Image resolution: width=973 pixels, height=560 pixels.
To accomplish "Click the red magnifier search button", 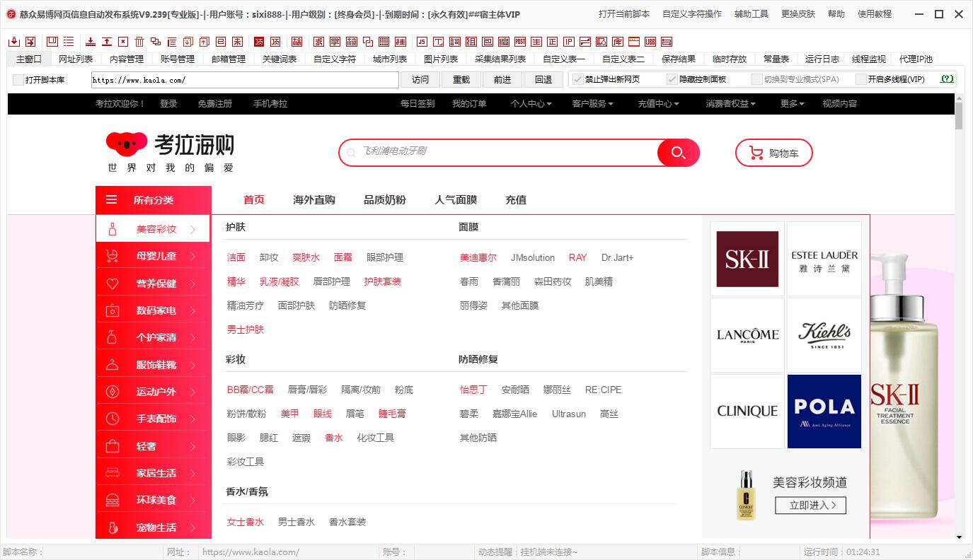I will [678, 153].
